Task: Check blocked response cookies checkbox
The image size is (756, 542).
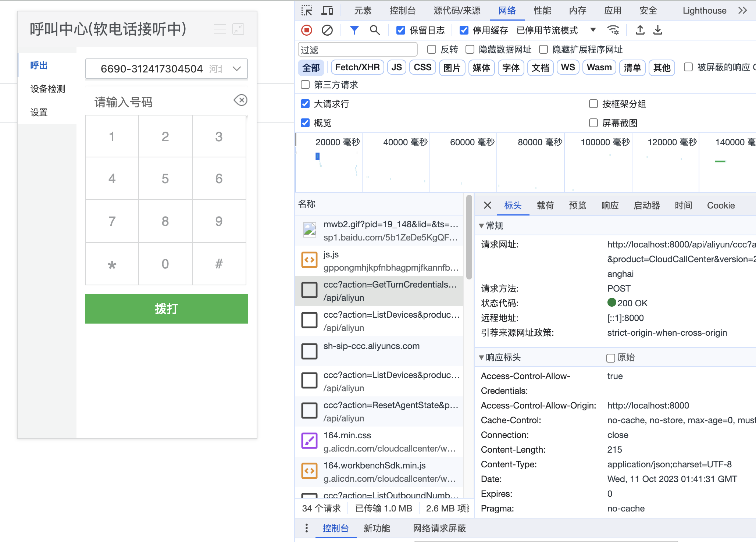Action: (688, 67)
